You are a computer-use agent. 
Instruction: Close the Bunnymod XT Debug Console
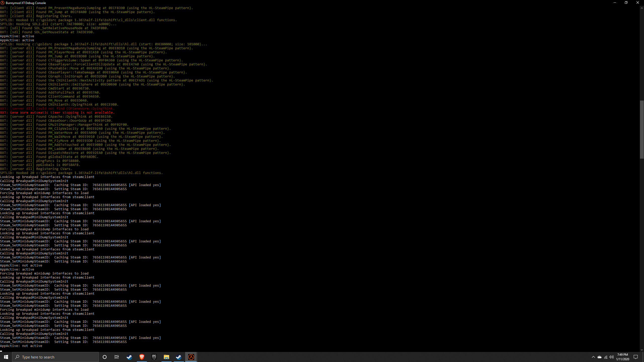[638, 3]
